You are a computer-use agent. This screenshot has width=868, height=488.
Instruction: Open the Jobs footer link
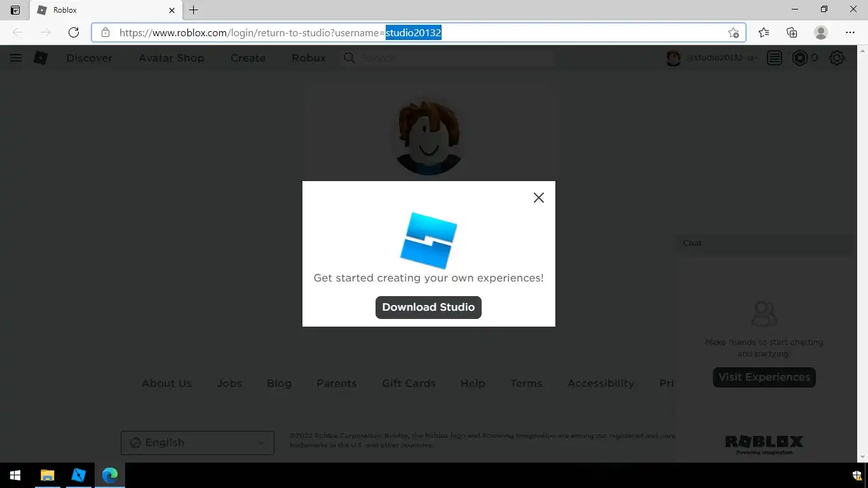229,383
